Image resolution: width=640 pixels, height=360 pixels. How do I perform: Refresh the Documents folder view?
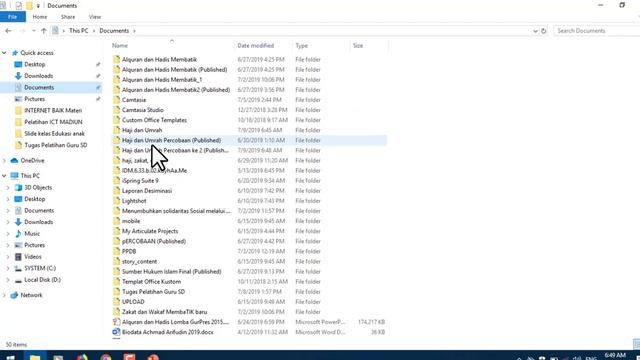click(x=543, y=31)
